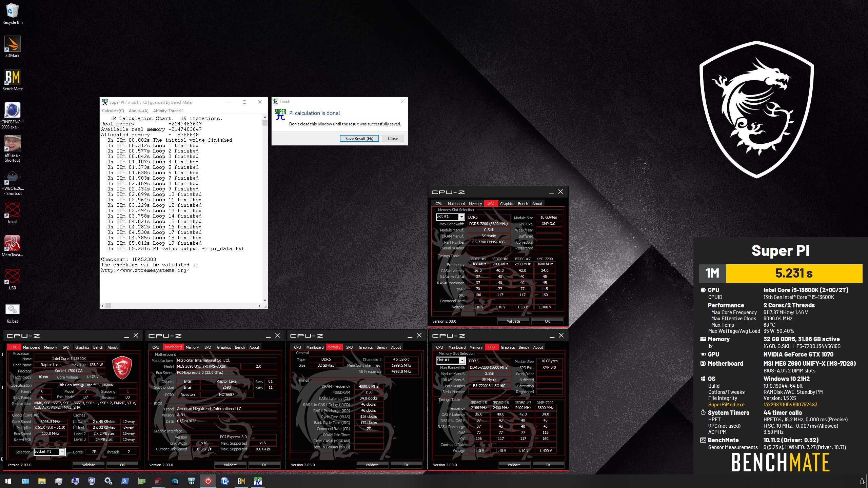Open the BenchMate desktop shortcut
Viewport: 868px width, 488px height.
(x=13, y=80)
